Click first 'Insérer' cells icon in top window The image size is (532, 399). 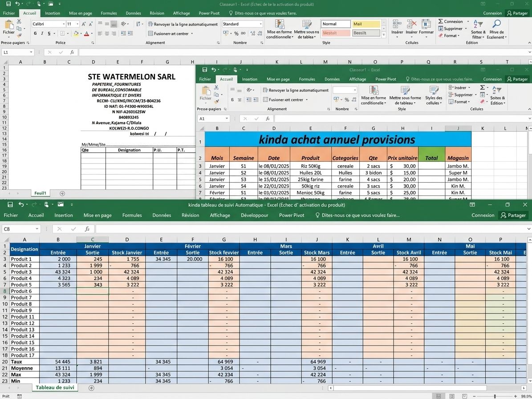397,28
